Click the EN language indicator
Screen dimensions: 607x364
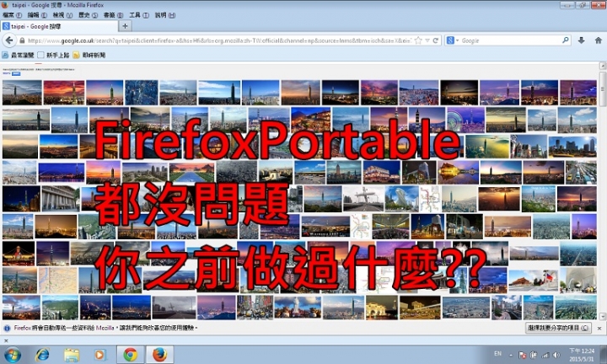pos(498,354)
